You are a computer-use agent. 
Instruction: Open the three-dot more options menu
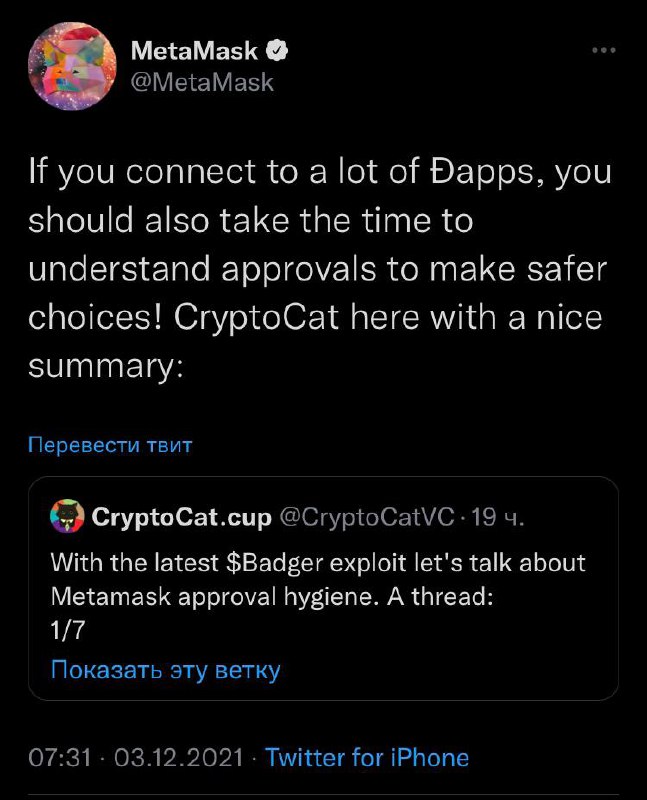coord(603,50)
